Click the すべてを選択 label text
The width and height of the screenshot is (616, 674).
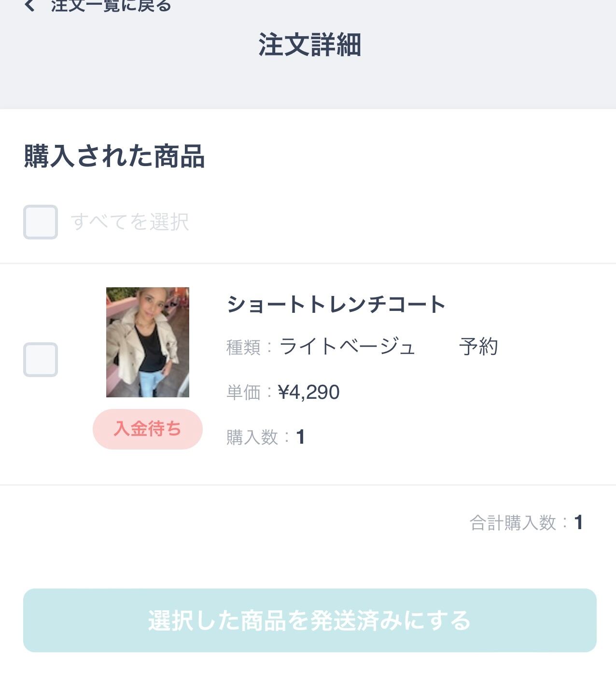coord(130,222)
